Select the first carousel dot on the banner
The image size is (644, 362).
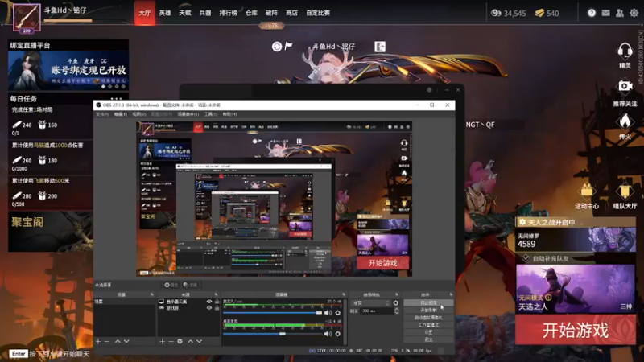pos(104,87)
